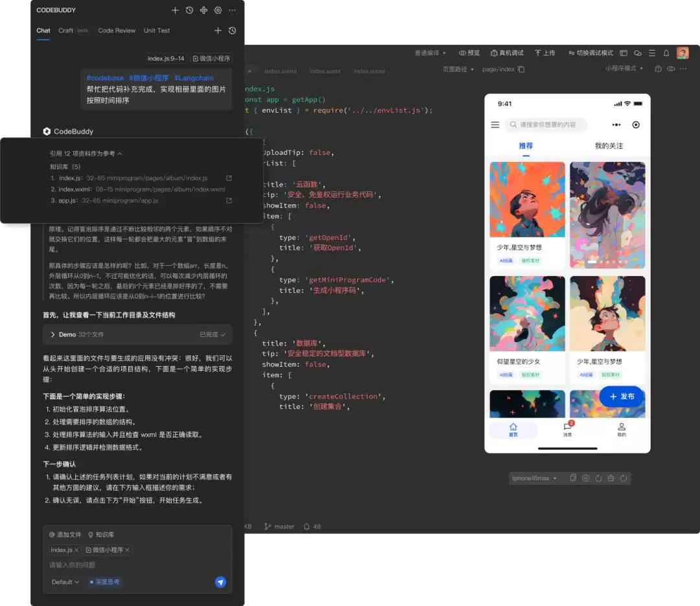700x606 pixels.
Task: Click the move panel icon in CodeBuddy header
Action: pyautogui.click(x=204, y=10)
